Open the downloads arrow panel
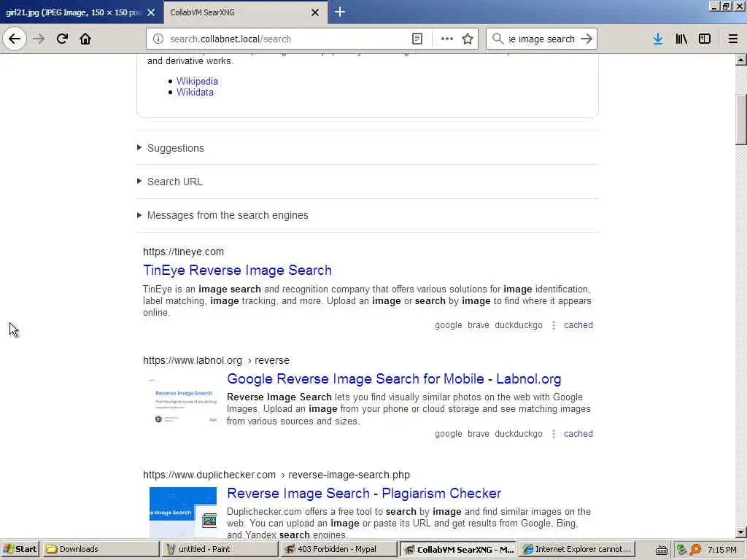The width and height of the screenshot is (747, 560). pos(658,39)
